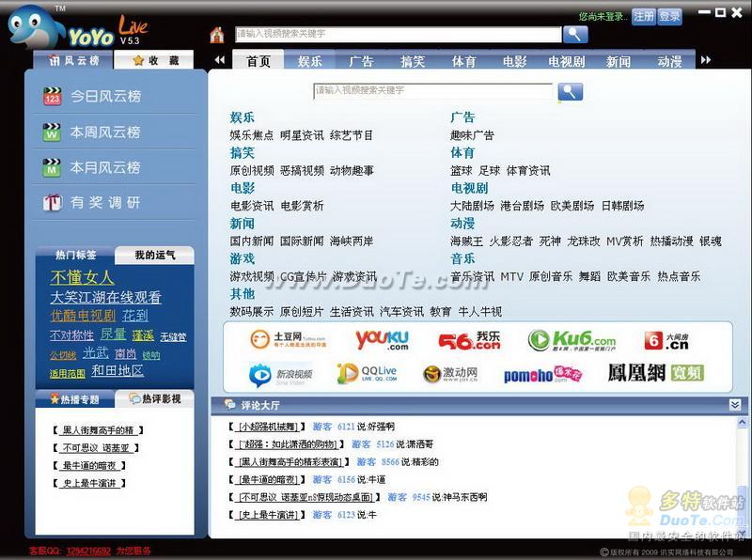Open 国际新闻 link
Screen dimensions: 752x560
[302, 241]
